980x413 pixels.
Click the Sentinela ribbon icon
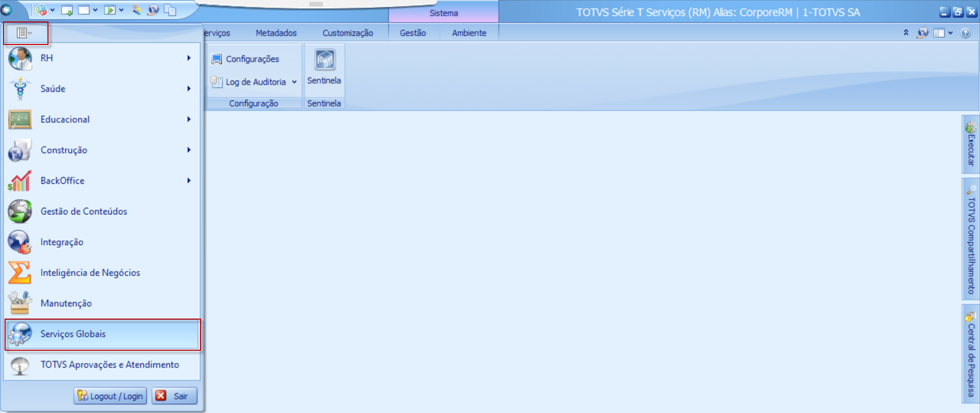[325, 60]
